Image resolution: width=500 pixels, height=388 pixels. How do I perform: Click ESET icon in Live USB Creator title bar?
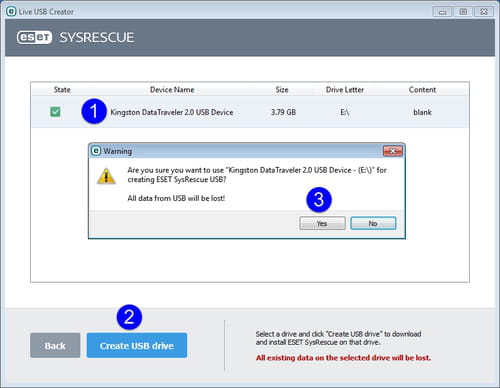(11, 12)
